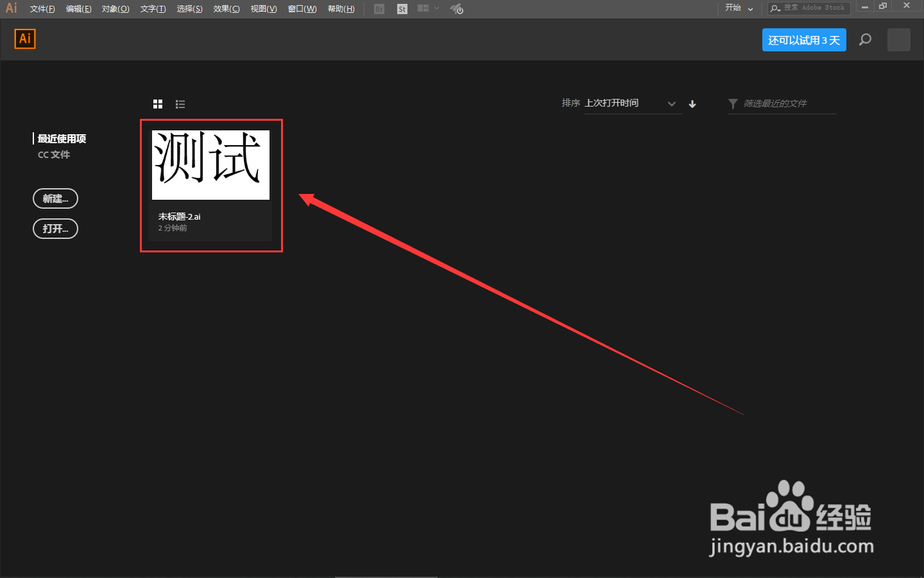Restore down the Illustrator window

click(x=883, y=6)
